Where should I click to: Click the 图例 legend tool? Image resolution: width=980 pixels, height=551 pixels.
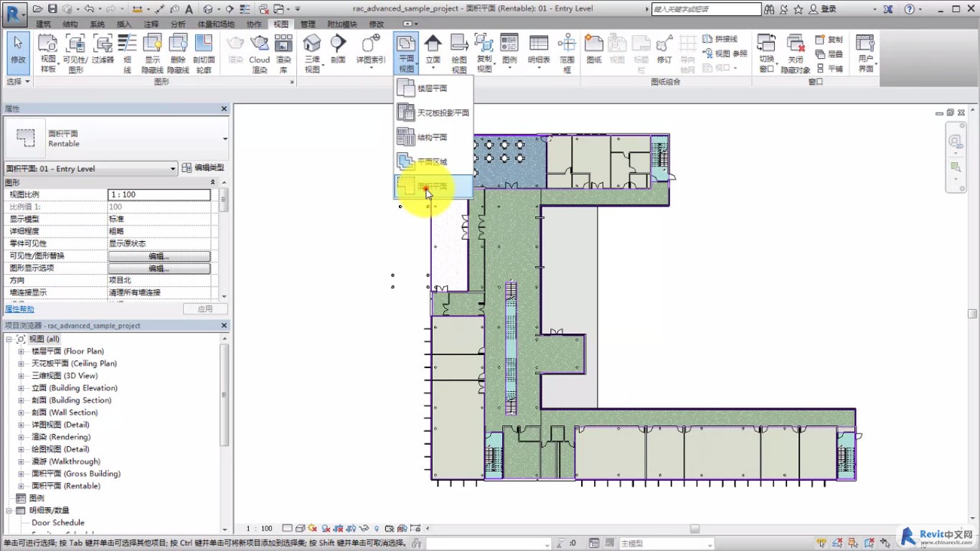pos(509,53)
